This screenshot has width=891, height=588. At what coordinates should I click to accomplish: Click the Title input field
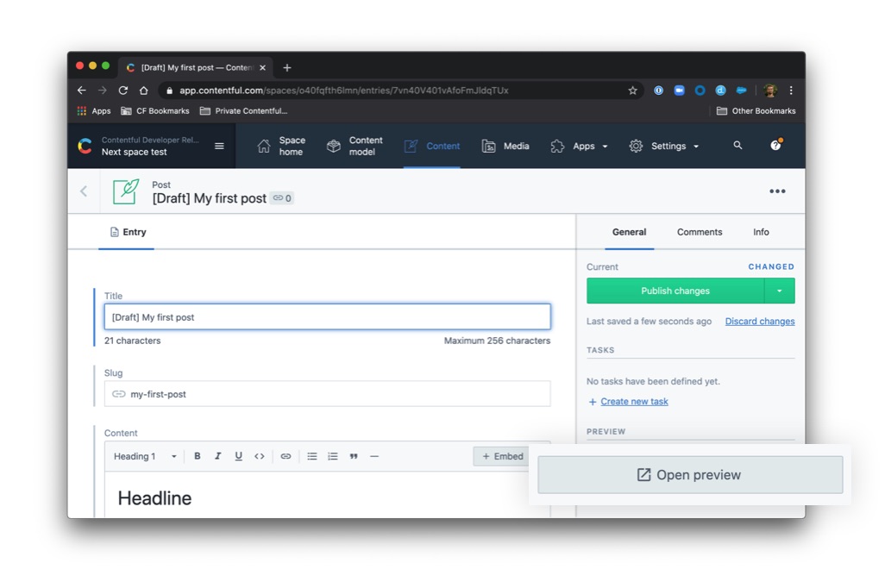coord(327,317)
